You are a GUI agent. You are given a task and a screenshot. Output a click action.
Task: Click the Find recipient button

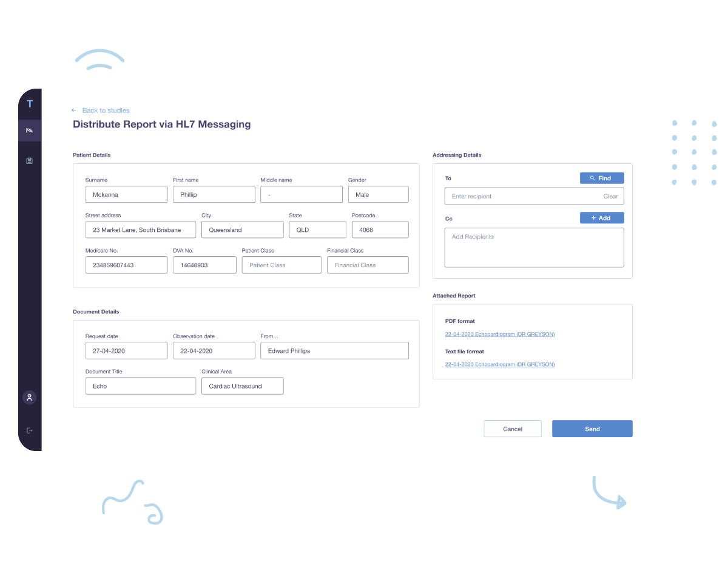(x=602, y=178)
